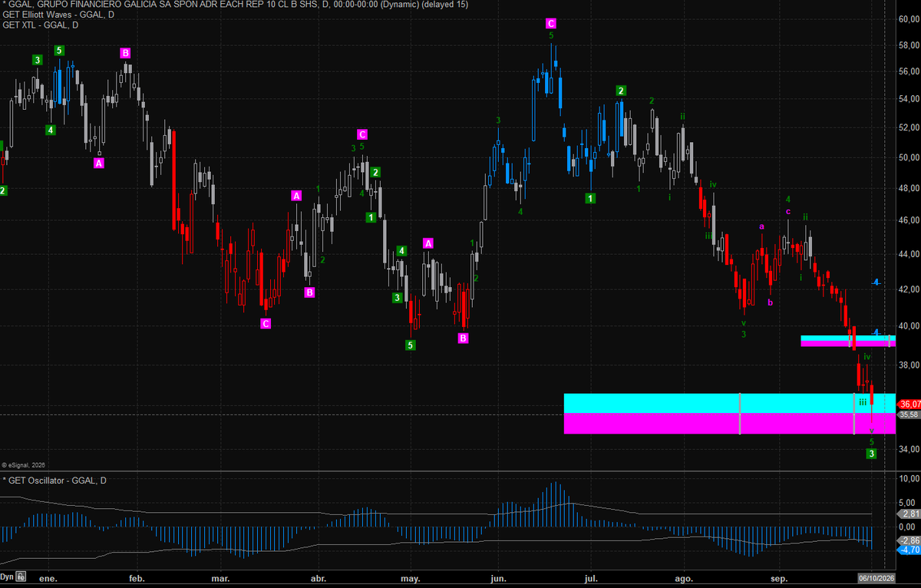Click the feb. month label on time axis
This screenshot has width=921, height=588.
click(137, 577)
